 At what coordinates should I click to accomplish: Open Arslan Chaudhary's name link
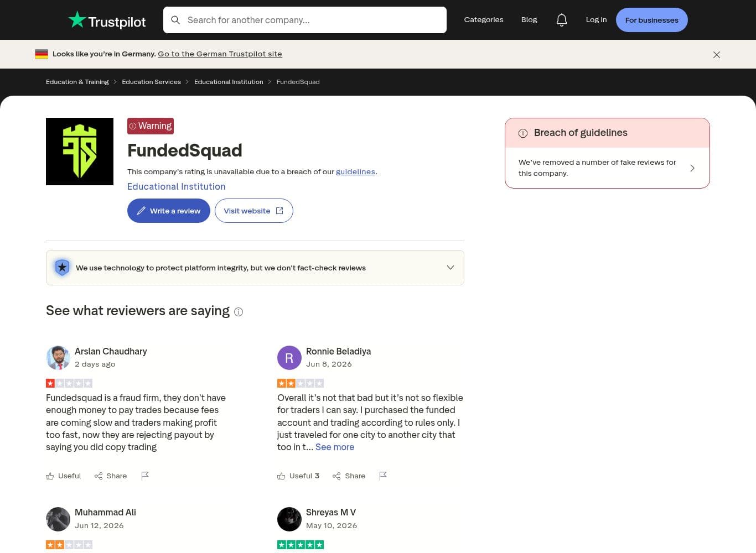[111, 352]
